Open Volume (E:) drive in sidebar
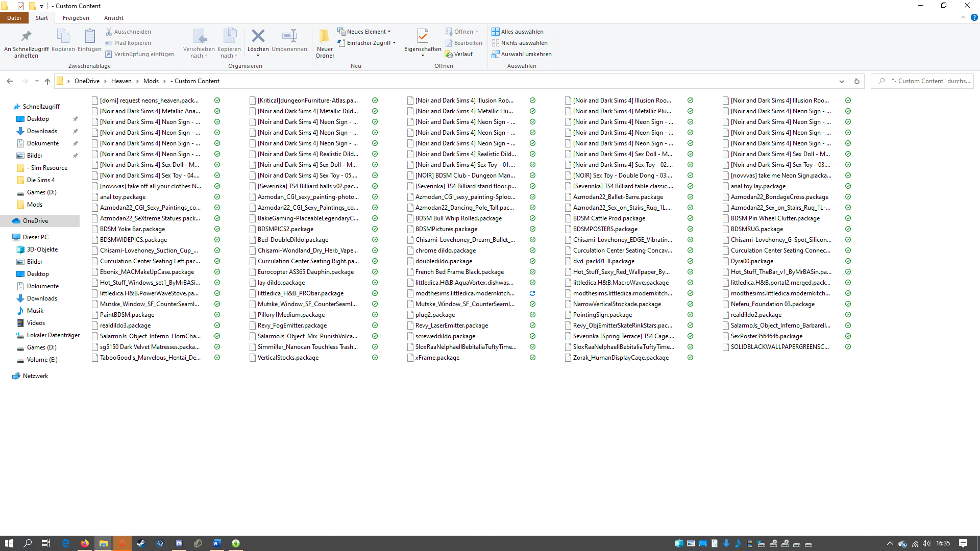This screenshot has width=980, height=551. click(x=42, y=360)
